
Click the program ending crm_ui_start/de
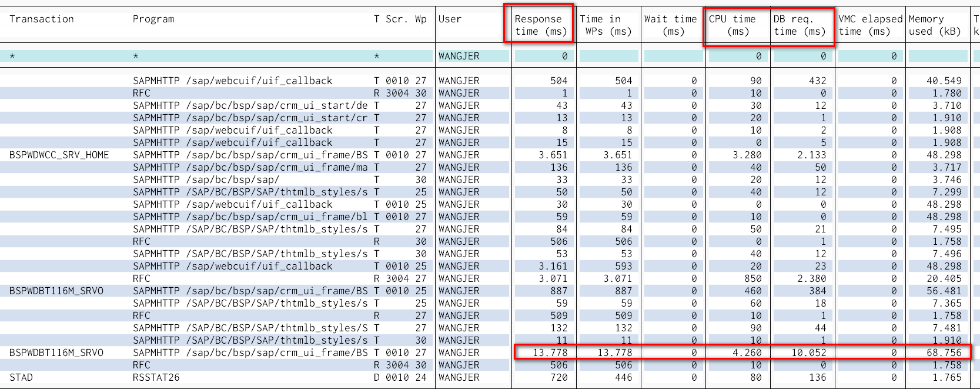click(250, 105)
